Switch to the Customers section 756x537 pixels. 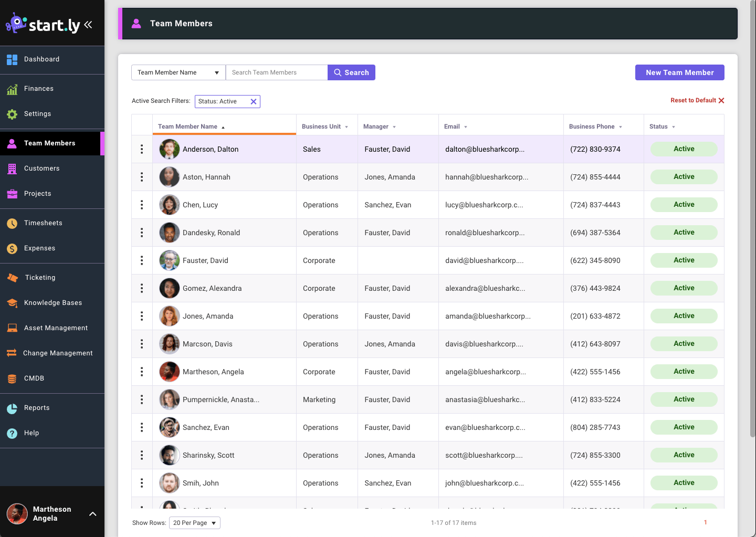click(x=41, y=168)
